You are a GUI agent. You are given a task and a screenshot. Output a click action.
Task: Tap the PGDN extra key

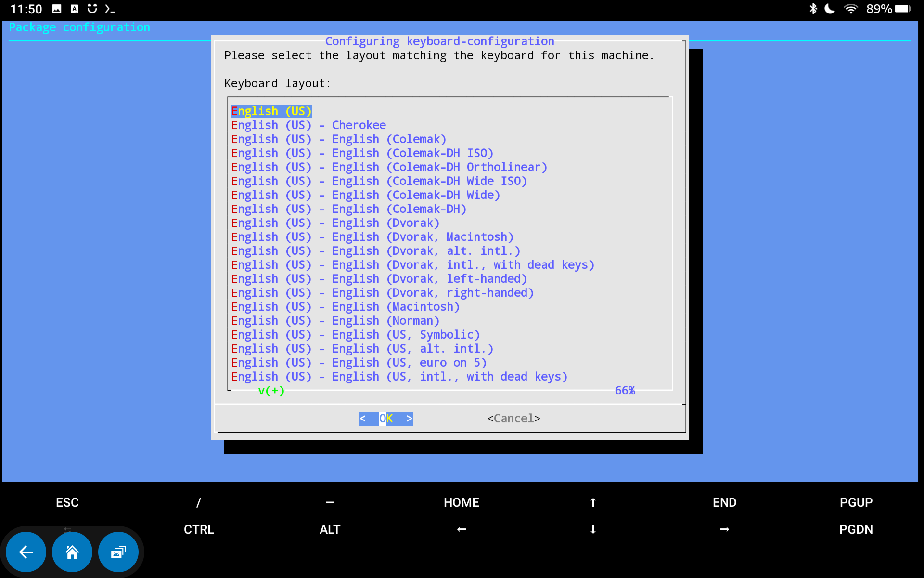(x=856, y=529)
